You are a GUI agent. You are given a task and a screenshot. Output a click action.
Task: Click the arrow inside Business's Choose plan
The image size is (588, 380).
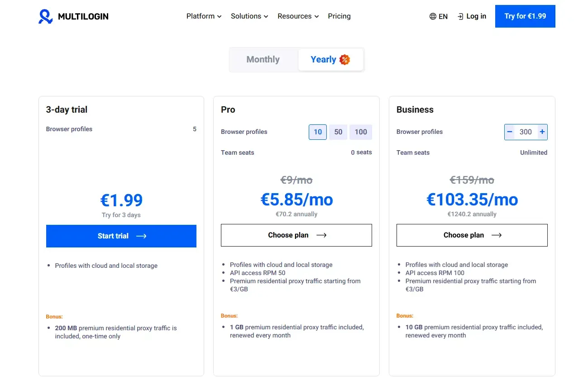point(497,235)
